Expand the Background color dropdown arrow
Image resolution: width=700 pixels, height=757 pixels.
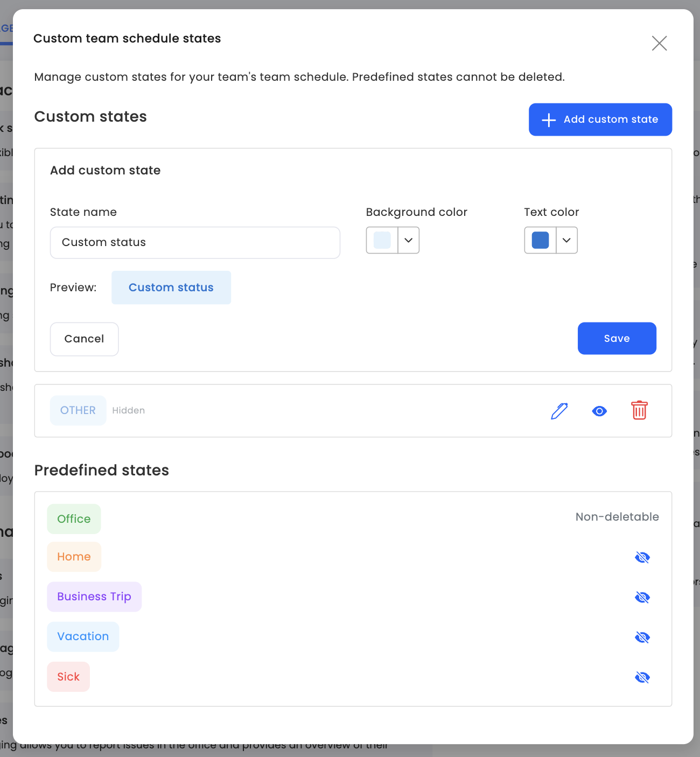click(x=409, y=240)
